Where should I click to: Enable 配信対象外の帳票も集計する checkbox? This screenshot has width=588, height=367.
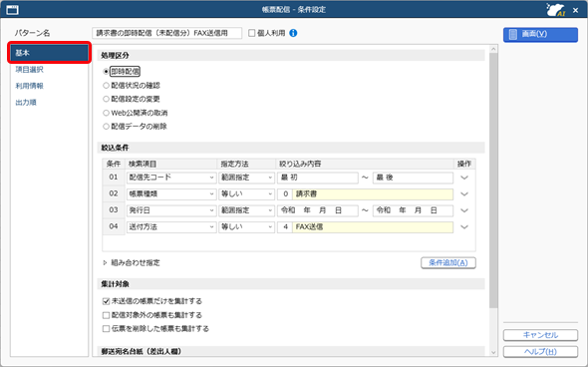(106, 315)
